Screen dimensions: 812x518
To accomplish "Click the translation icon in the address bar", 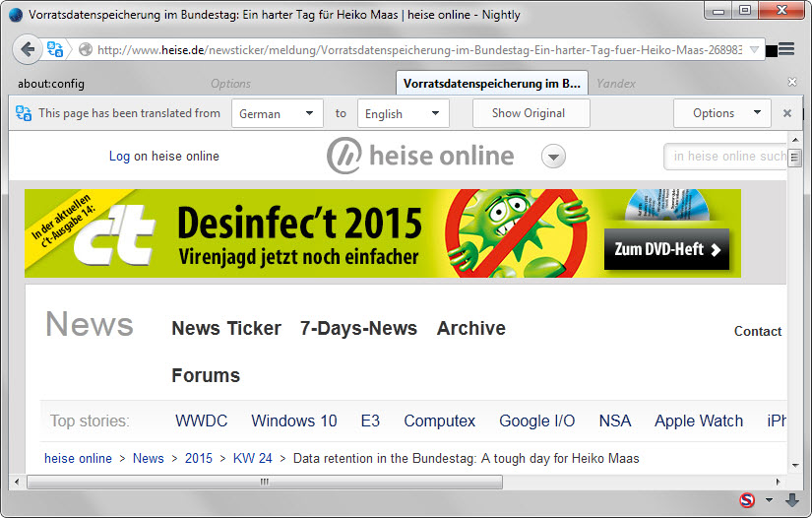I will click(55, 49).
